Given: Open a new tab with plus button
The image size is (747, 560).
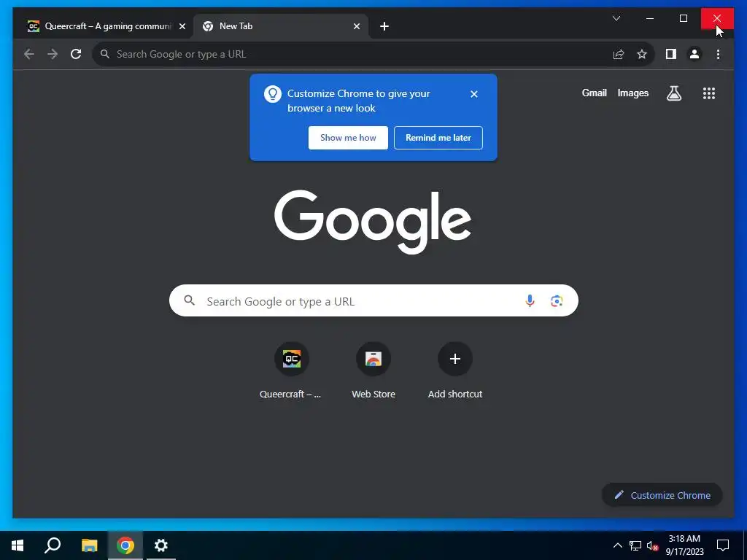Looking at the screenshot, I should pyautogui.click(x=384, y=27).
